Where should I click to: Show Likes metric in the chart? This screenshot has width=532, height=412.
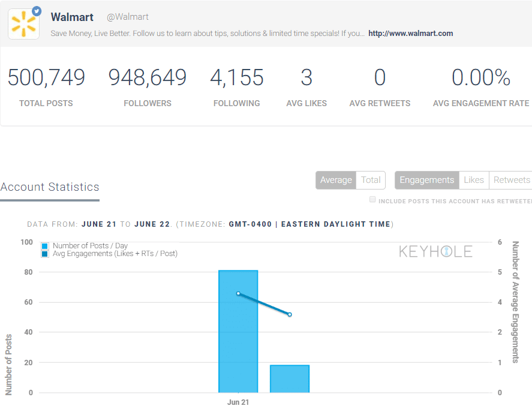[474, 180]
